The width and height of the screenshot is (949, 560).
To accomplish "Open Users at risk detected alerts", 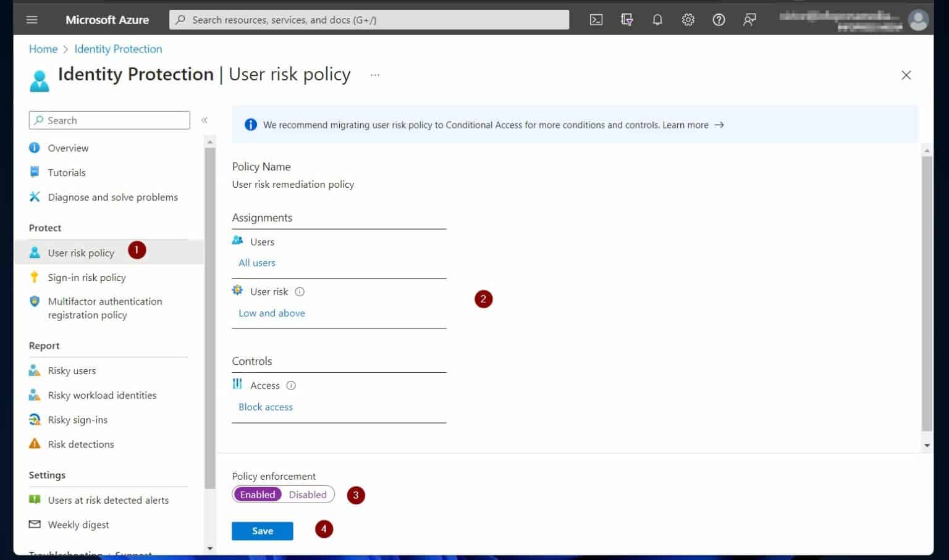I will click(x=108, y=501).
